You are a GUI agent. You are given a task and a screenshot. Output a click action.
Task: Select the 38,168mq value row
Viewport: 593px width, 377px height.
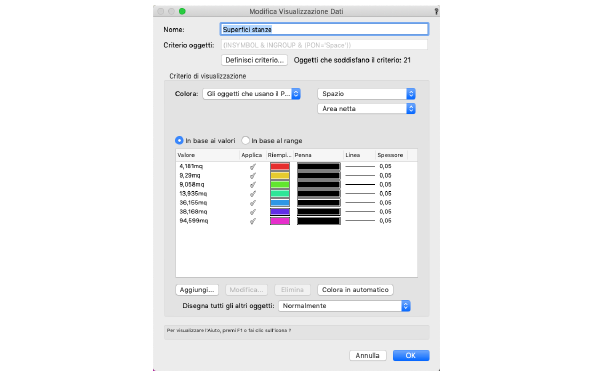[x=296, y=212]
